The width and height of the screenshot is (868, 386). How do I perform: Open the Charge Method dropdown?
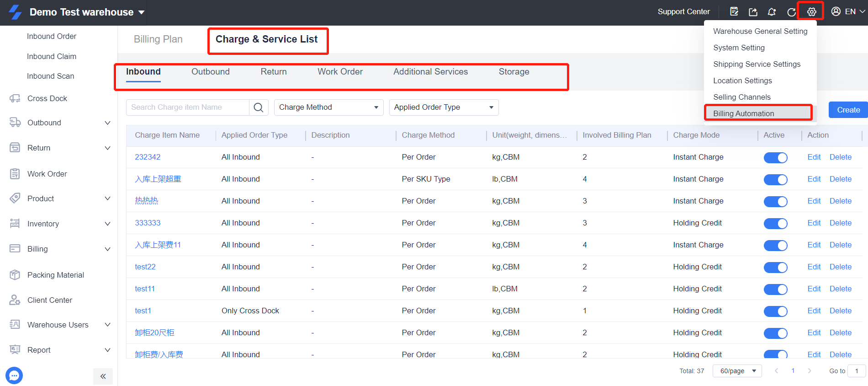pyautogui.click(x=329, y=107)
